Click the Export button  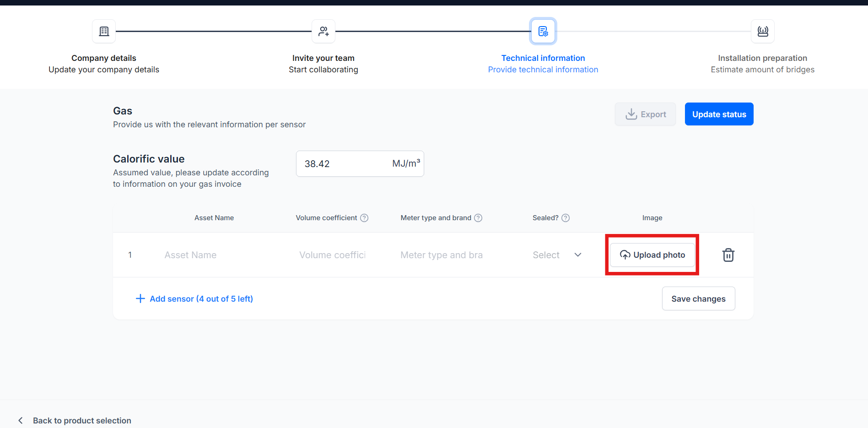pos(645,114)
